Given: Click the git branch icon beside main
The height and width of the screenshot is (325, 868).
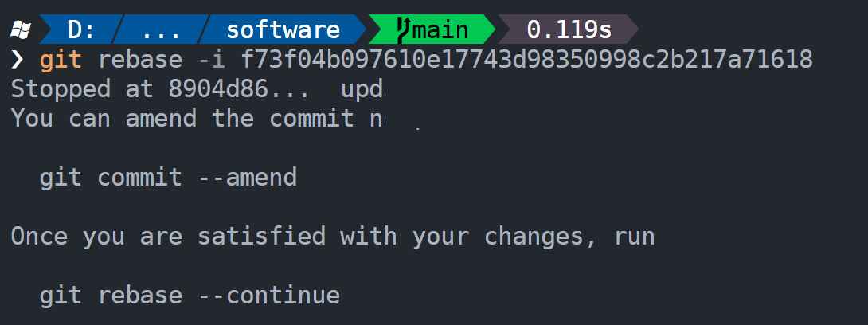Looking at the screenshot, I should tap(403, 30).
